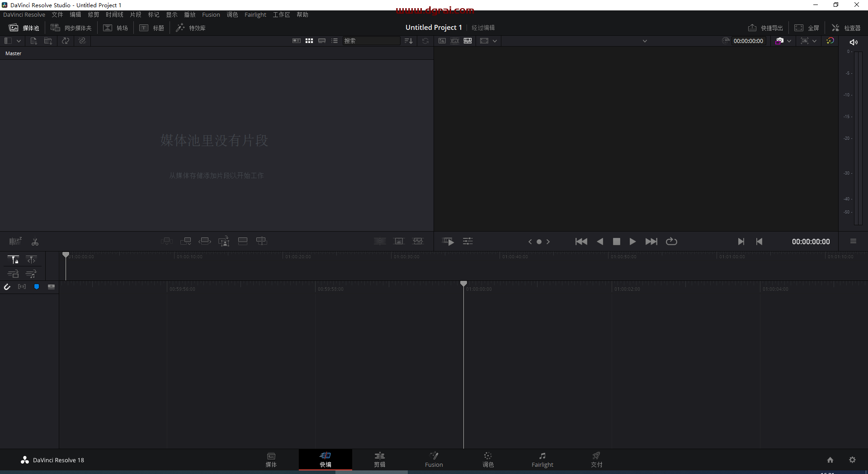Open the 媒体池 media pool panel
Image resolution: width=868 pixels, height=474 pixels.
click(x=24, y=28)
